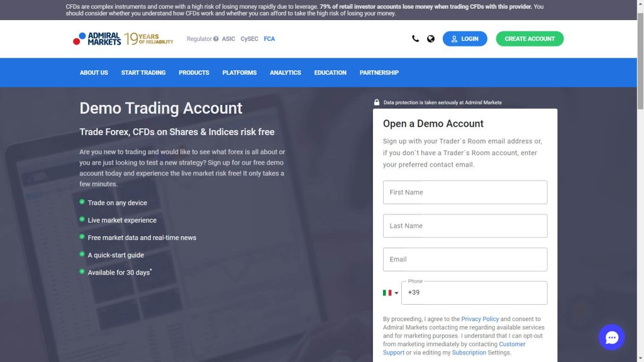The width and height of the screenshot is (644, 362).
Task: Click 'Free market data and real-time news'
Action: pyautogui.click(x=142, y=238)
